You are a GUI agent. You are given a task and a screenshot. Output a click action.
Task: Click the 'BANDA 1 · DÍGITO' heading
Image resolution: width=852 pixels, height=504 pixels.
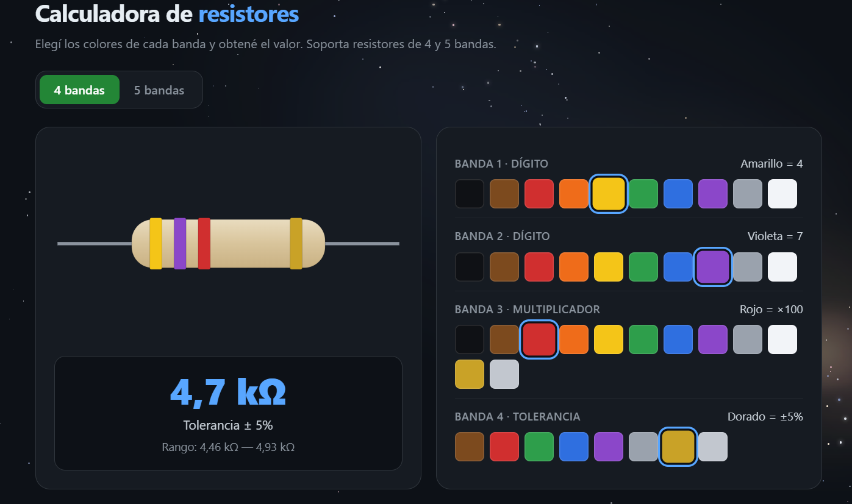coord(501,164)
